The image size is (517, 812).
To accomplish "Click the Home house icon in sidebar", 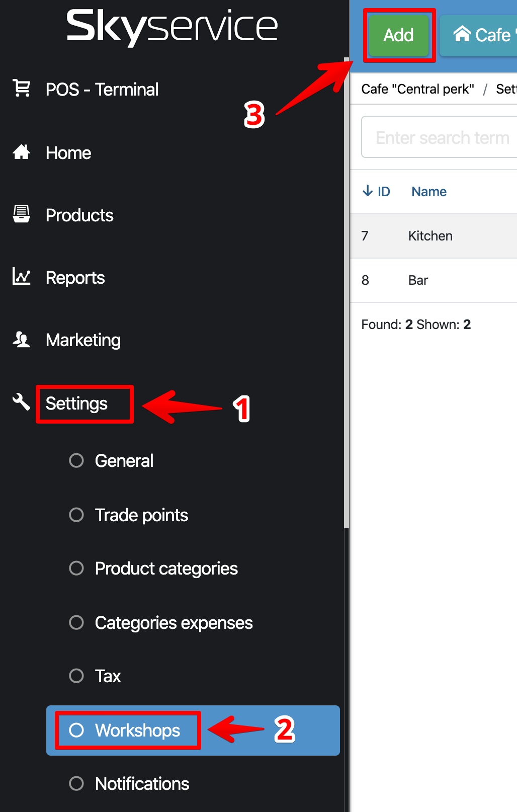I will pos(22,152).
